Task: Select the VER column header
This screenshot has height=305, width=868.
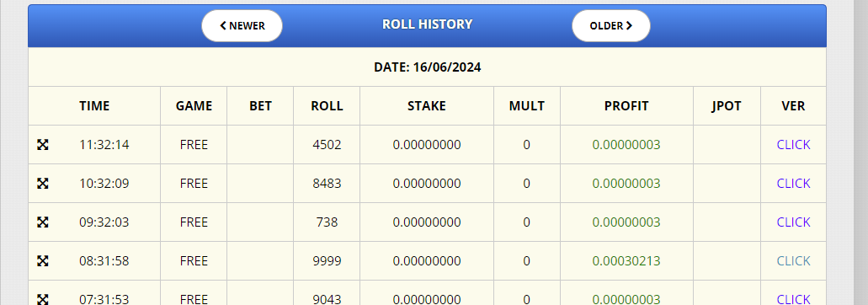Action: (793, 105)
